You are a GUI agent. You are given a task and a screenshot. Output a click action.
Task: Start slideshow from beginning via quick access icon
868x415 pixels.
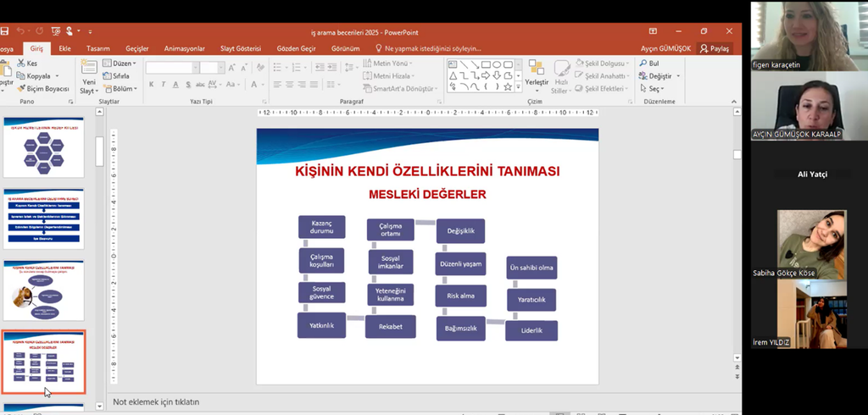pyautogui.click(x=55, y=31)
